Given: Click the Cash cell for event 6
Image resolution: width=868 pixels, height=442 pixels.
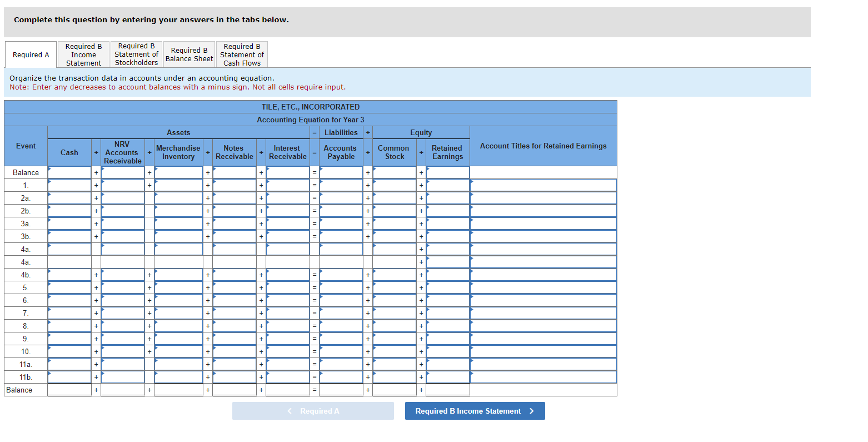Looking at the screenshot, I should pos(69,300).
